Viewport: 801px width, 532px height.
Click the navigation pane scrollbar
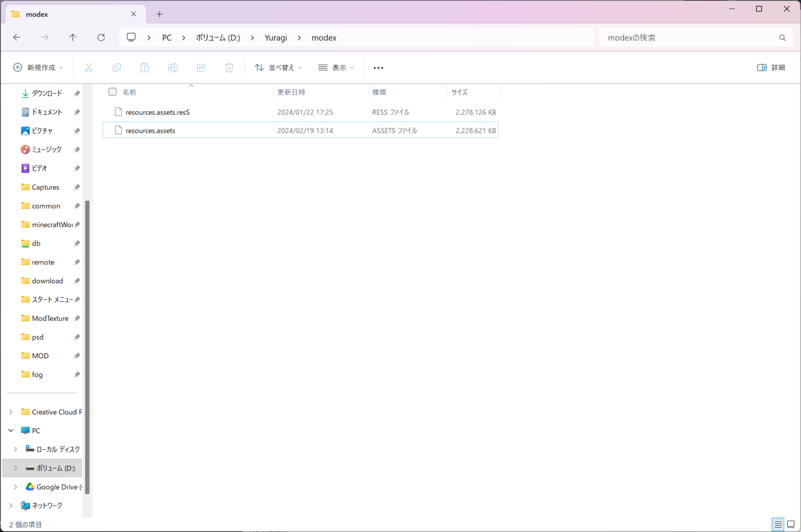[87, 347]
